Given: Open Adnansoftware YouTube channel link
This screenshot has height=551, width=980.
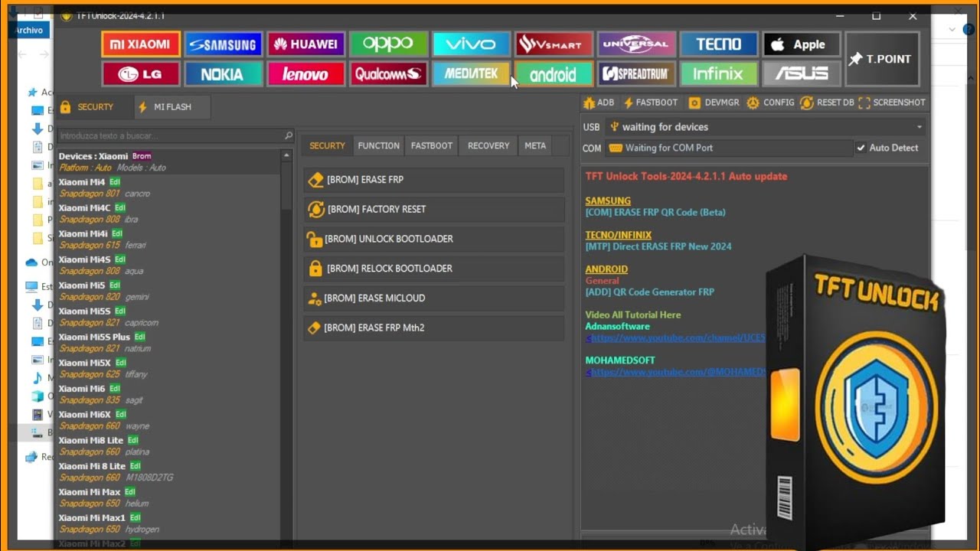Looking at the screenshot, I should click(x=676, y=337).
